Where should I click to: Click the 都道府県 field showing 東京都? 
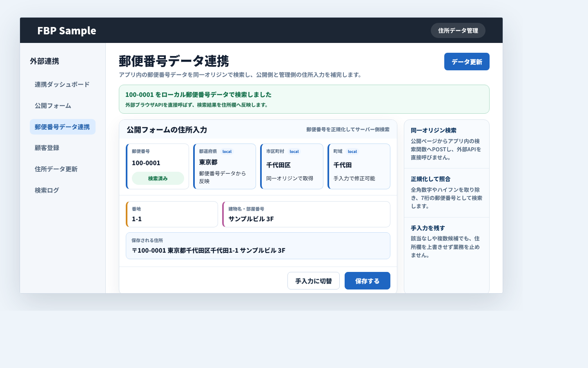[225, 166]
